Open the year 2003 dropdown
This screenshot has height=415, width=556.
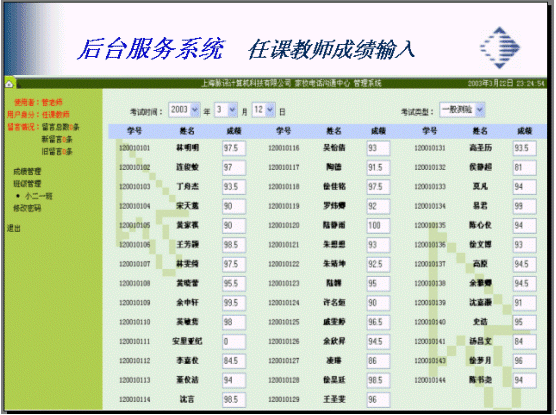pyautogui.click(x=184, y=110)
